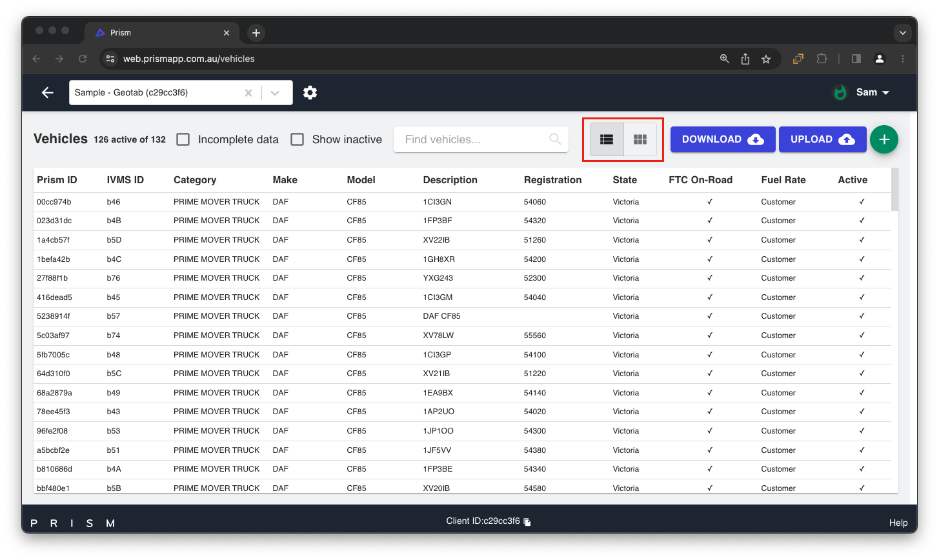
Task: Sort by the Category column header
Action: pyautogui.click(x=195, y=180)
